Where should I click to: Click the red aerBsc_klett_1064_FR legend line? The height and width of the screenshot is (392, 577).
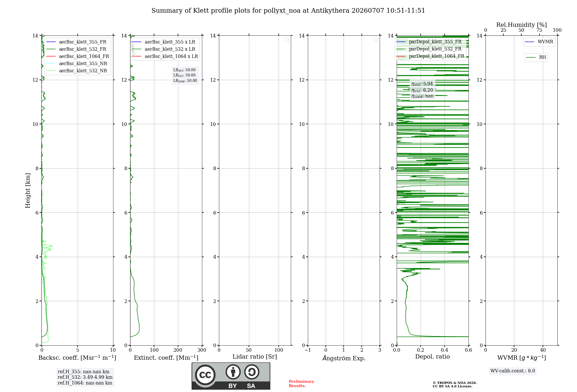coord(51,56)
